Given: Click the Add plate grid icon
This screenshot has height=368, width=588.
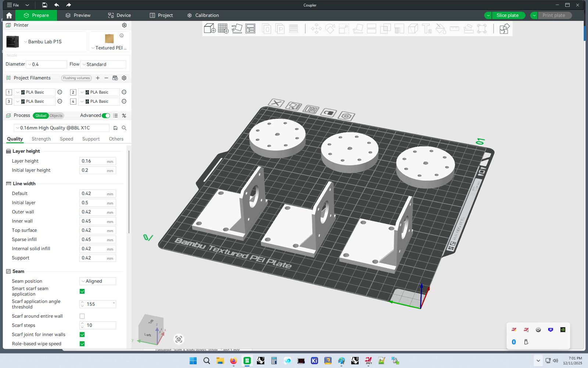Looking at the screenshot, I should [x=223, y=29].
